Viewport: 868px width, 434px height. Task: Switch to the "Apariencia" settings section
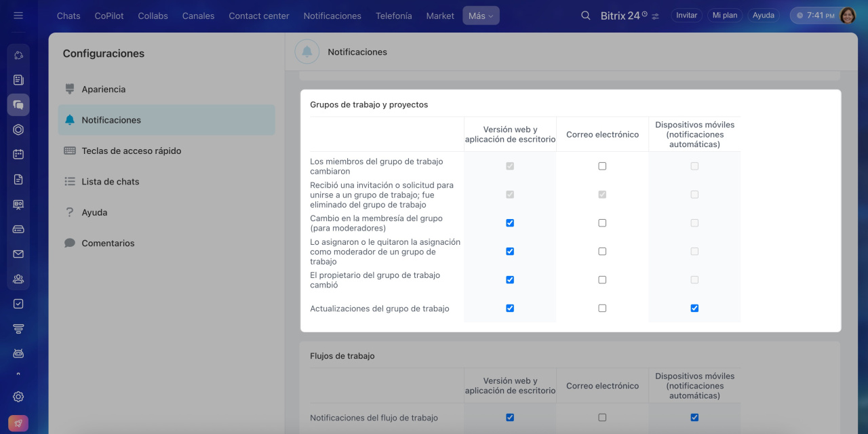coord(103,89)
